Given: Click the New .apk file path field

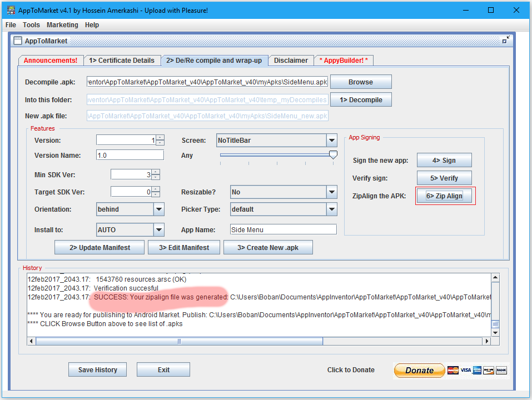Looking at the screenshot, I should pyautogui.click(x=207, y=116).
